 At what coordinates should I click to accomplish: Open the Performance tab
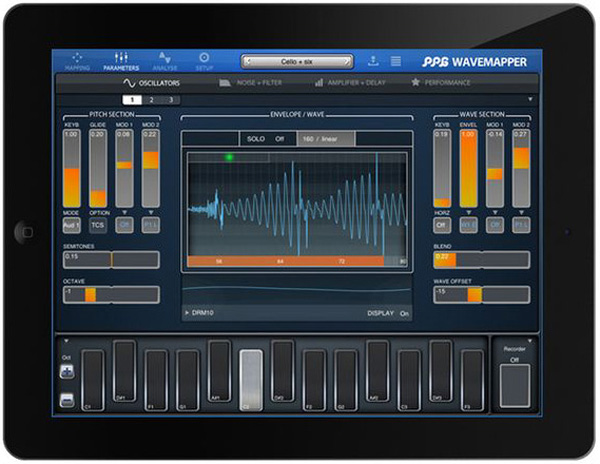440,83
